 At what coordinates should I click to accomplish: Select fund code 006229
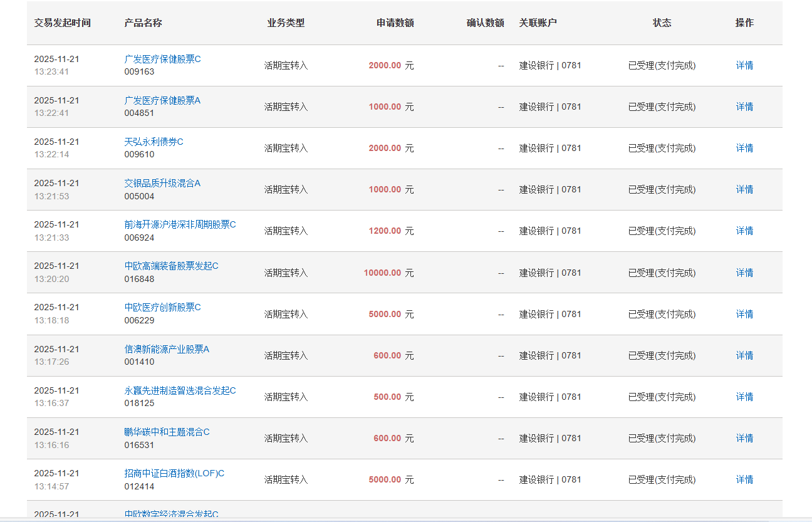(x=139, y=320)
